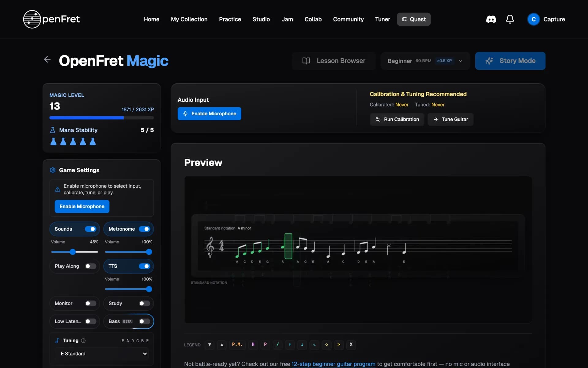This screenshot has width=588, height=368.
Task: Open My Collection
Action: [x=189, y=19]
